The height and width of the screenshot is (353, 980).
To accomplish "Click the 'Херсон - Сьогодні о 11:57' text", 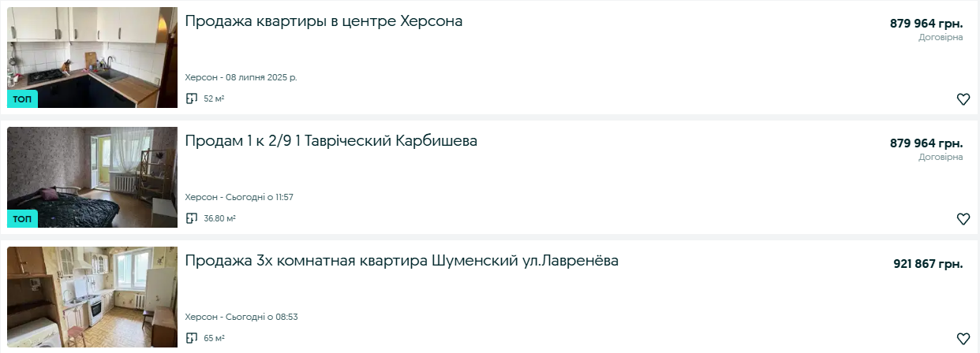I will pos(239,197).
